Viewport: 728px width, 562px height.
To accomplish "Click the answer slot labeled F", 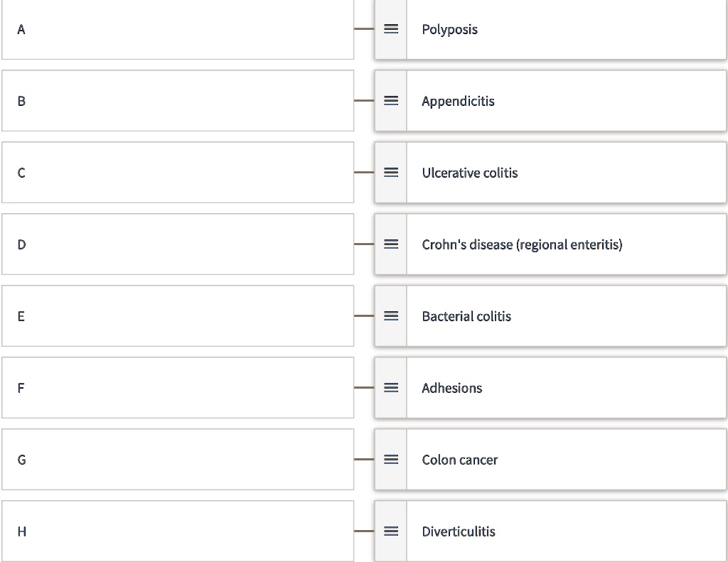I will [x=178, y=388].
